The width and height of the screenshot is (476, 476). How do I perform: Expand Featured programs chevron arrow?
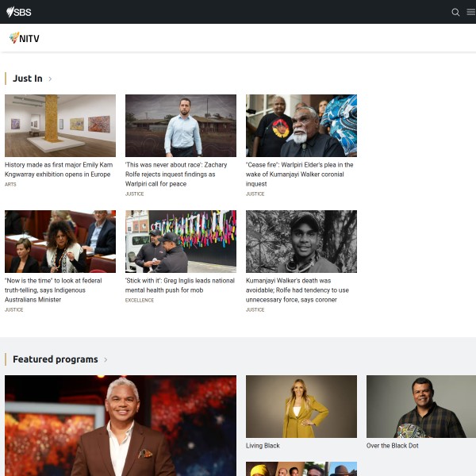point(106,360)
